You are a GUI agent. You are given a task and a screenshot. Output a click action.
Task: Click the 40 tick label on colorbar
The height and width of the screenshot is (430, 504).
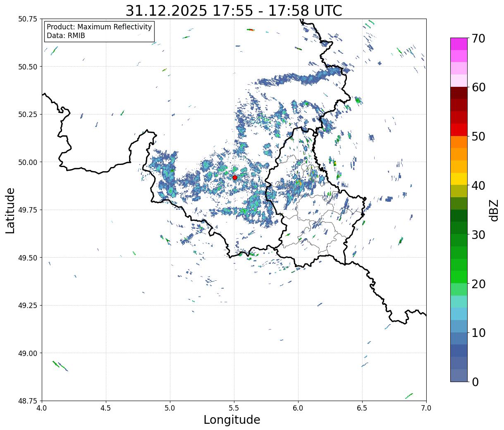tap(478, 185)
